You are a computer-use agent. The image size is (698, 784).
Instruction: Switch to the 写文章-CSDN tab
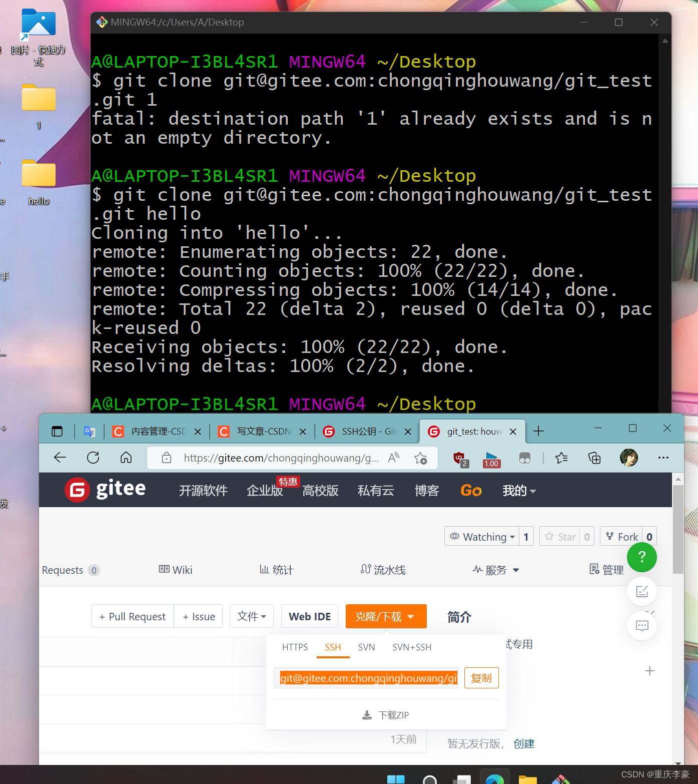(263, 432)
